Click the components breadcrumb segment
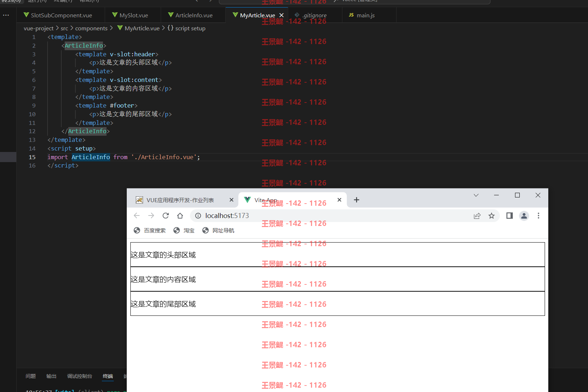The image size is (588, 392). (91, 28)
